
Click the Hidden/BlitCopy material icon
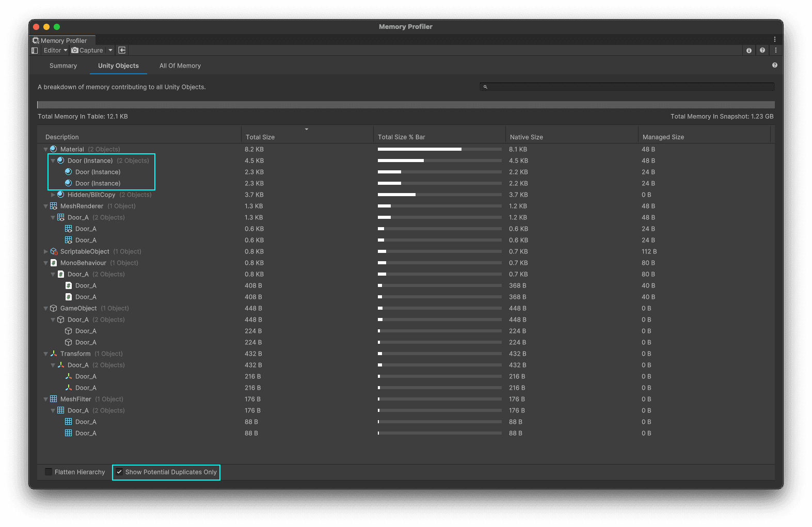coord(61,195)
